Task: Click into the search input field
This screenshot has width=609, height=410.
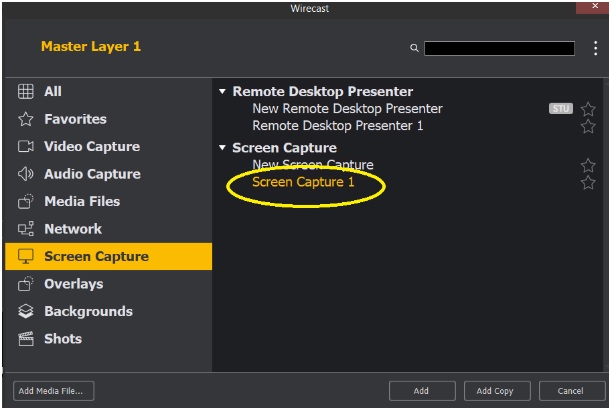Action: coord(499,49)
